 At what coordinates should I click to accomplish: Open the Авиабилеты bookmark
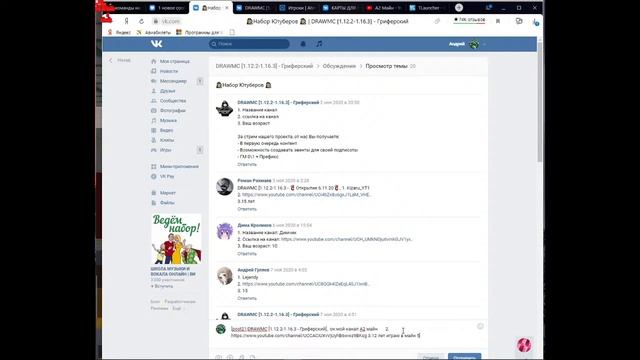(154, 32)
